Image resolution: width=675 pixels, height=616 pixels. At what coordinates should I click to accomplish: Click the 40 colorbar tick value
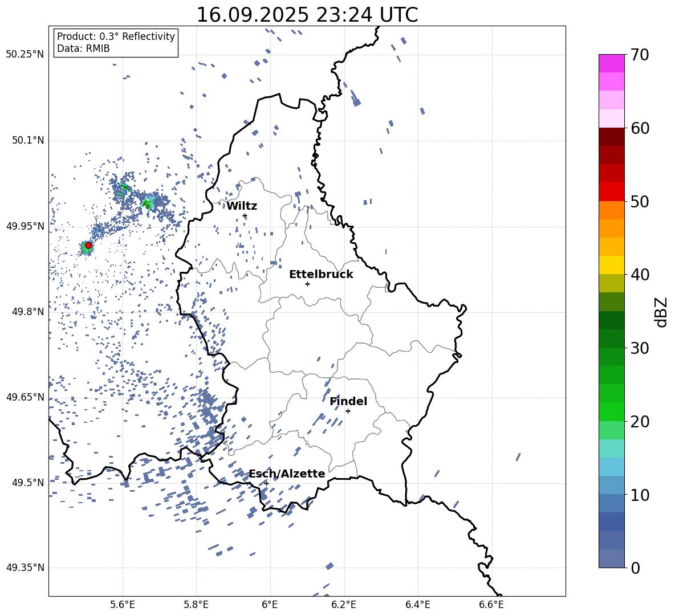640,275
